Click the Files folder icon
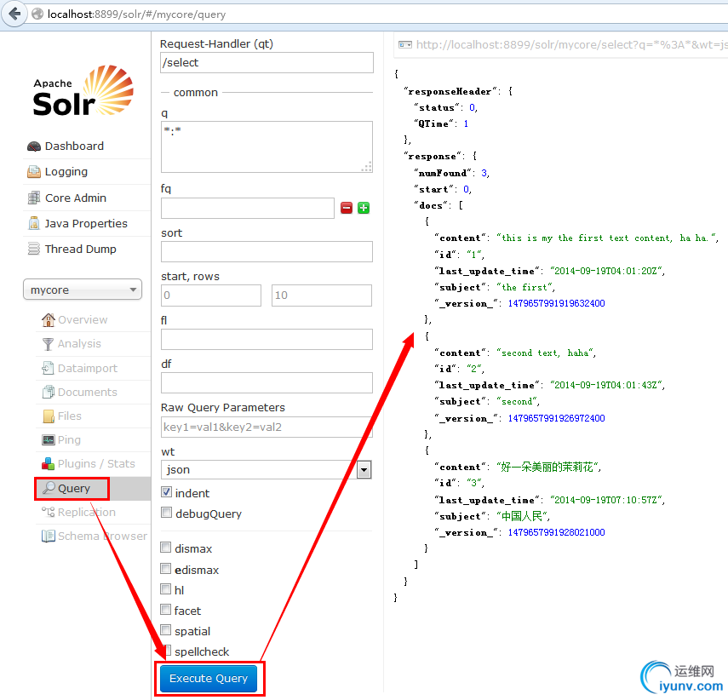This screenshot has height=700, width=728. click(x=49, y=416)
